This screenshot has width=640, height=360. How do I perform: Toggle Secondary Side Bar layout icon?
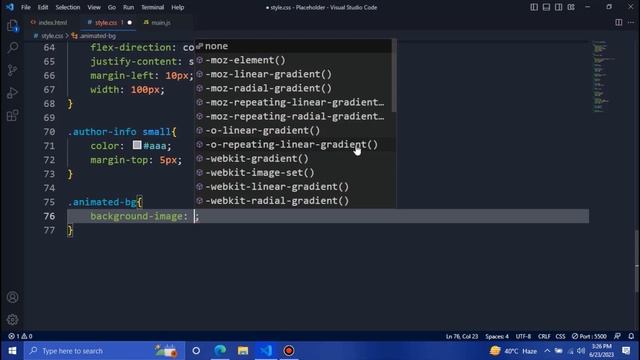(558, 7)
